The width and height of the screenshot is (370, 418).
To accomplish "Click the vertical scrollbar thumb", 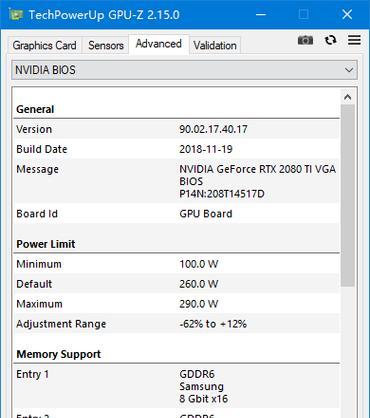I will click(348, 195).
